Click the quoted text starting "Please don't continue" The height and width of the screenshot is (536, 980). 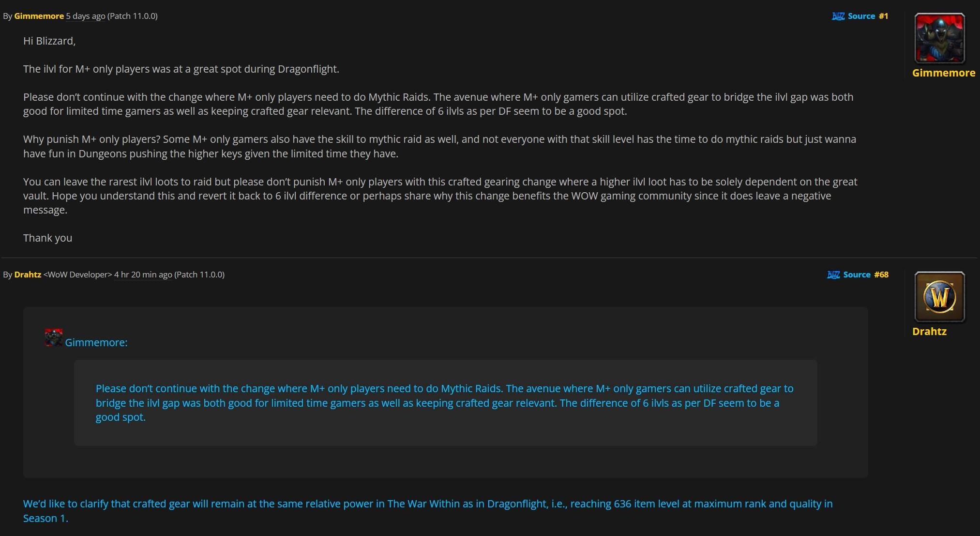click(445, 403)
